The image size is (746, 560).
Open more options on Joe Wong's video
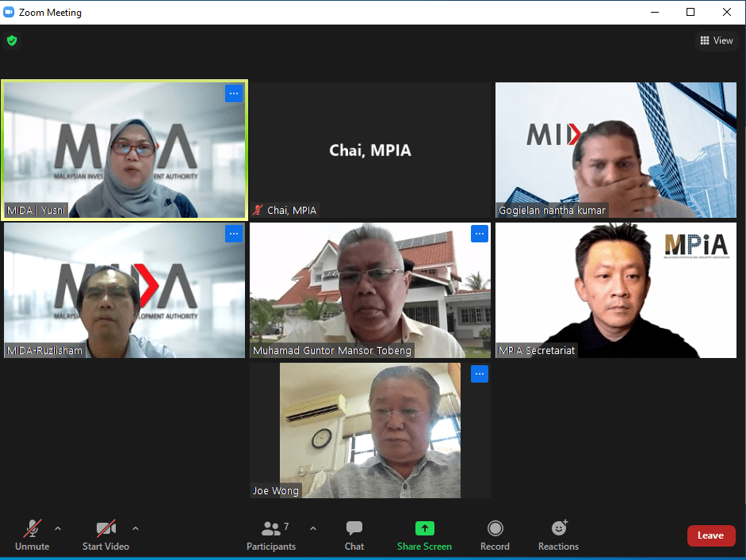click(479, 374)
